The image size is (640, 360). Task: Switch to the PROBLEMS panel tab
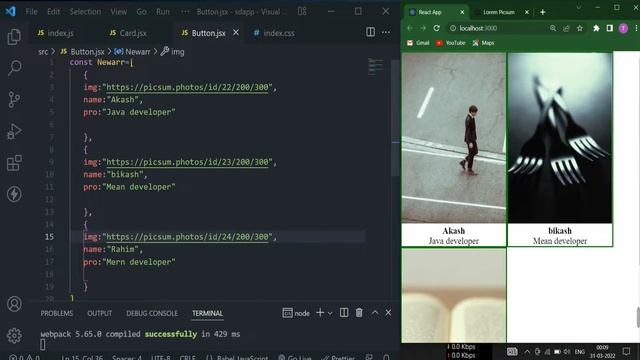(57, 313)
